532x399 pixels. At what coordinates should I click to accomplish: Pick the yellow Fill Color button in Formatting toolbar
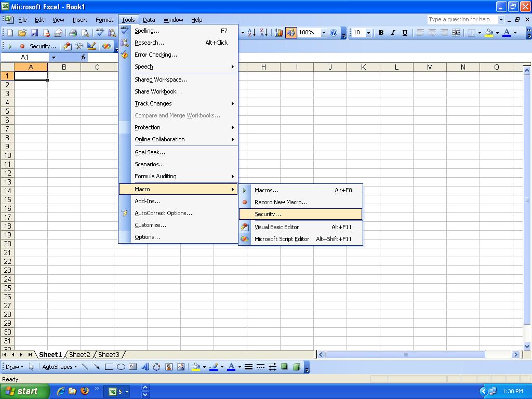tap(489, 33)
